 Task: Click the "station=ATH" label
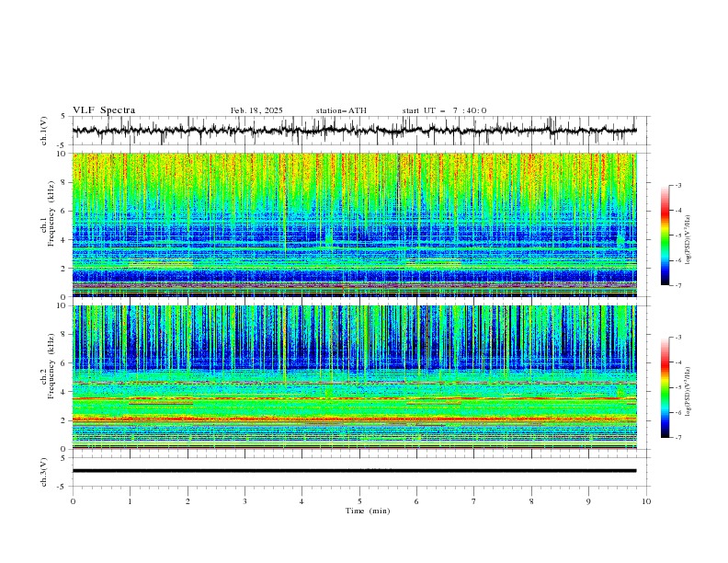(x=341, y=110)
